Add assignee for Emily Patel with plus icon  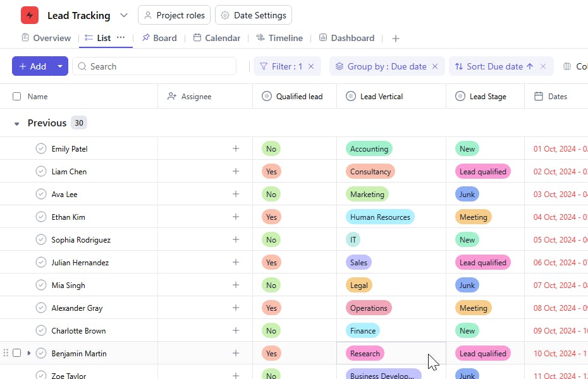[236, 149]
